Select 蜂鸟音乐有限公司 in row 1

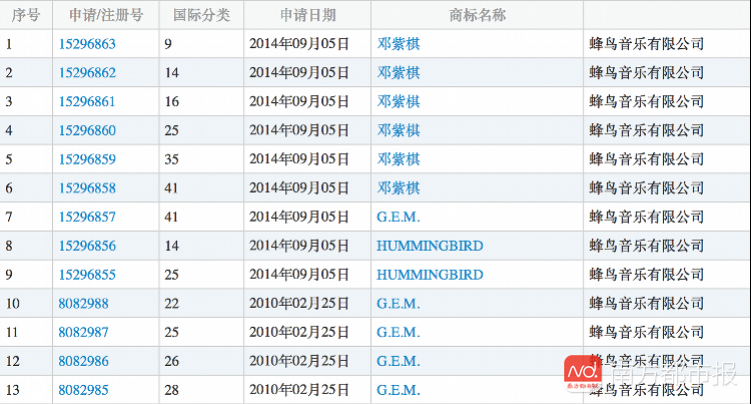647,44
